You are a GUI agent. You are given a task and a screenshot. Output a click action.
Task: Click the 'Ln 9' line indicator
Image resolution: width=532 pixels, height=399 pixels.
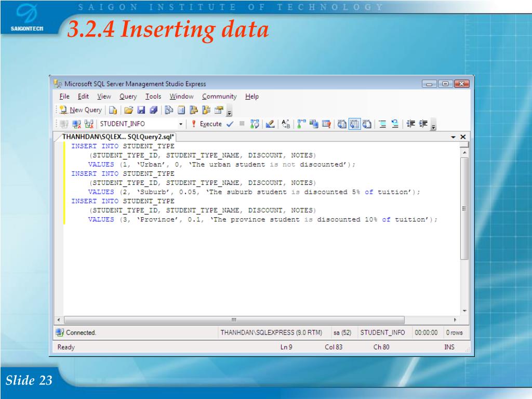pyautogui.click(x=286, y=347)
